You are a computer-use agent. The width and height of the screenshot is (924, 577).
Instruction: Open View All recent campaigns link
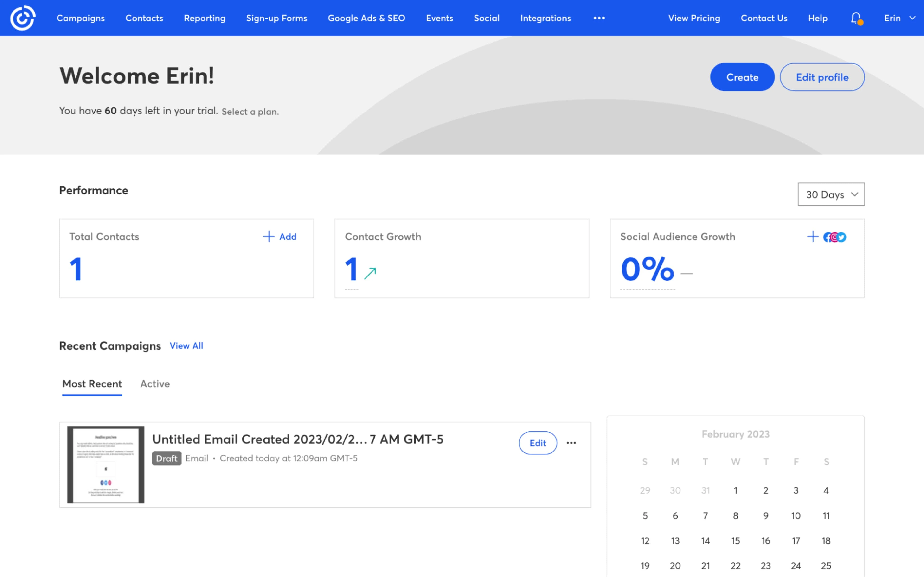pos(186,346)
